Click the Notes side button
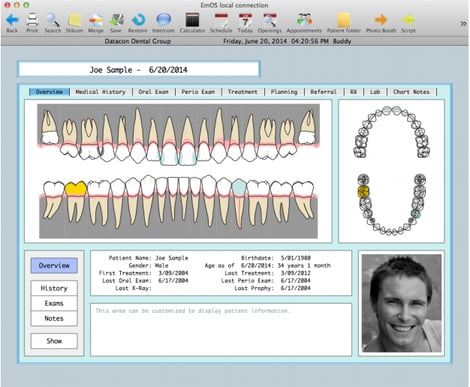470x387 pixels. [x=54, y=318]
